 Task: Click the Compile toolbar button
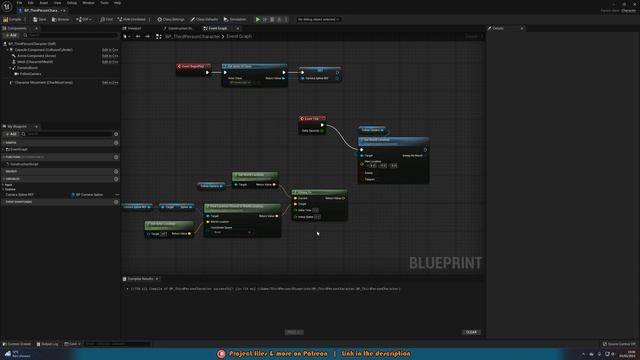[x=12, y=19]
